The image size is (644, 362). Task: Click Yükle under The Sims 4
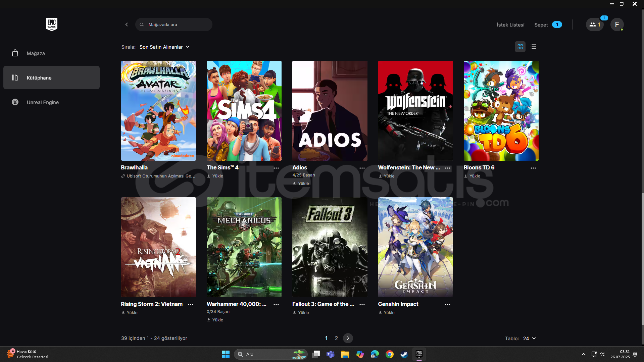[215, 176]
